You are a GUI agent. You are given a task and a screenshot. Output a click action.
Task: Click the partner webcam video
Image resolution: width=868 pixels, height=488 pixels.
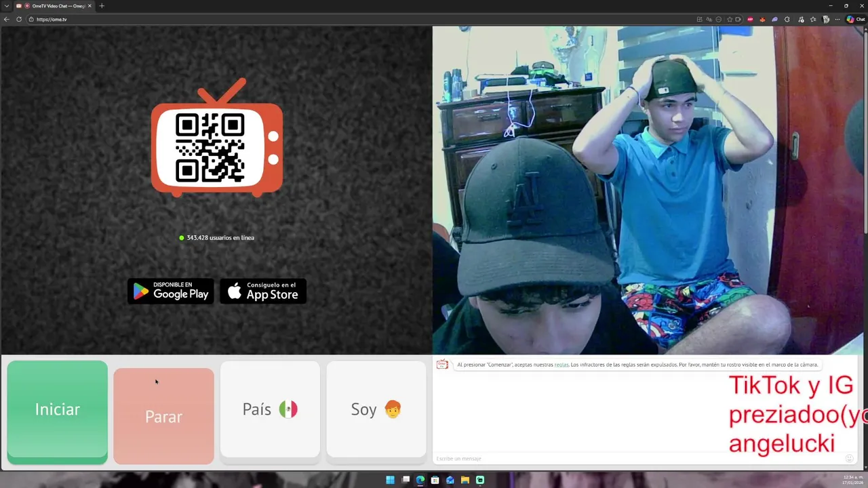649,190
